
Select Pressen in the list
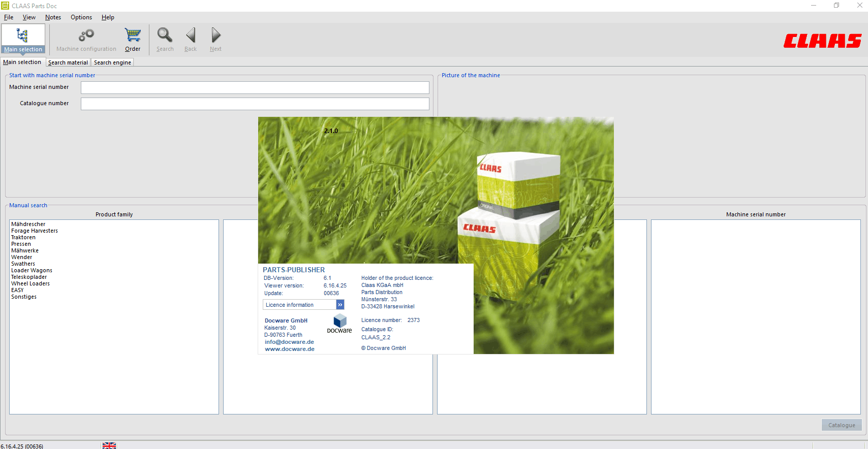pos(21,244)
